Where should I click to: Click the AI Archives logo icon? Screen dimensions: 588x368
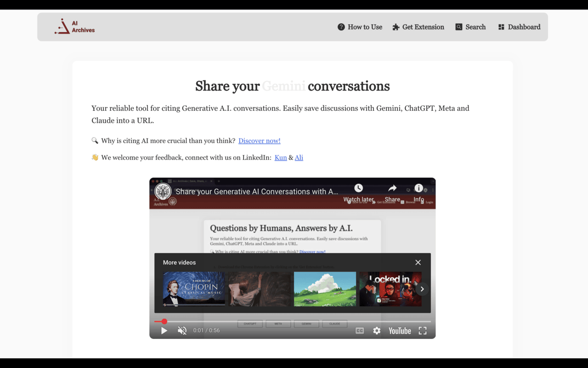pyautogui.click(x=62, y=26)
